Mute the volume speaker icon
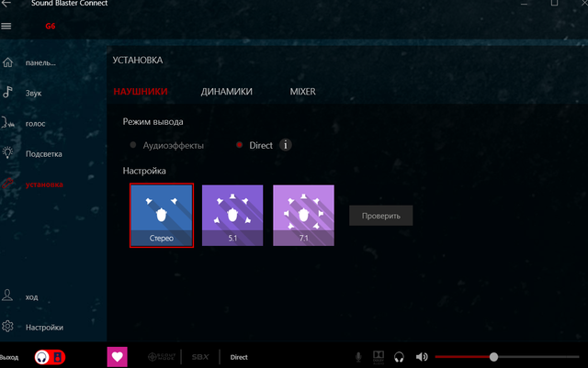588x368 pixels. [422, 357]
